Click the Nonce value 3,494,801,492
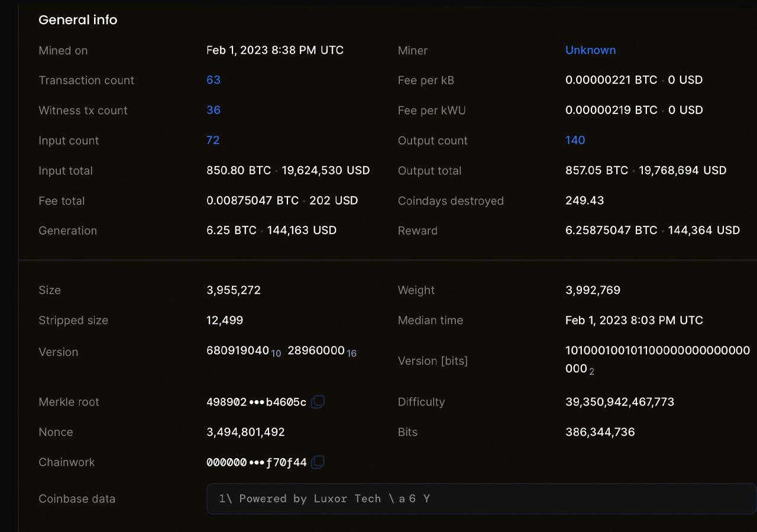 click(245, 432)
